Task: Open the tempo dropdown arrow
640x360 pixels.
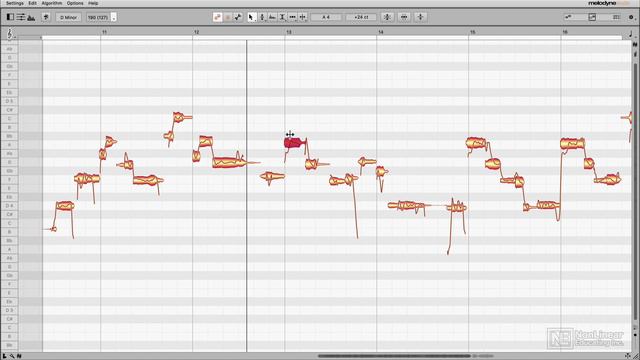Action: tap(113, 18)
